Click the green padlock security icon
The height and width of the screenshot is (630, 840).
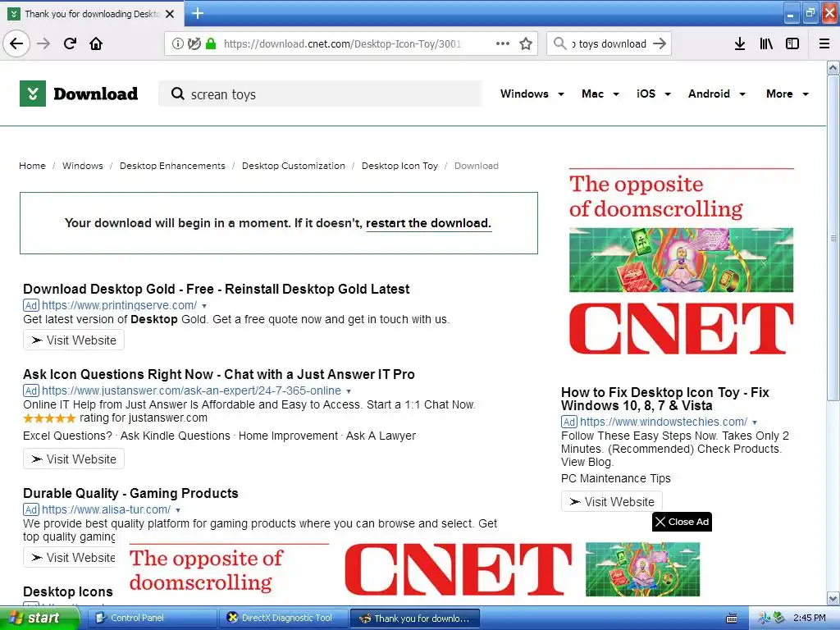[211, 43]
